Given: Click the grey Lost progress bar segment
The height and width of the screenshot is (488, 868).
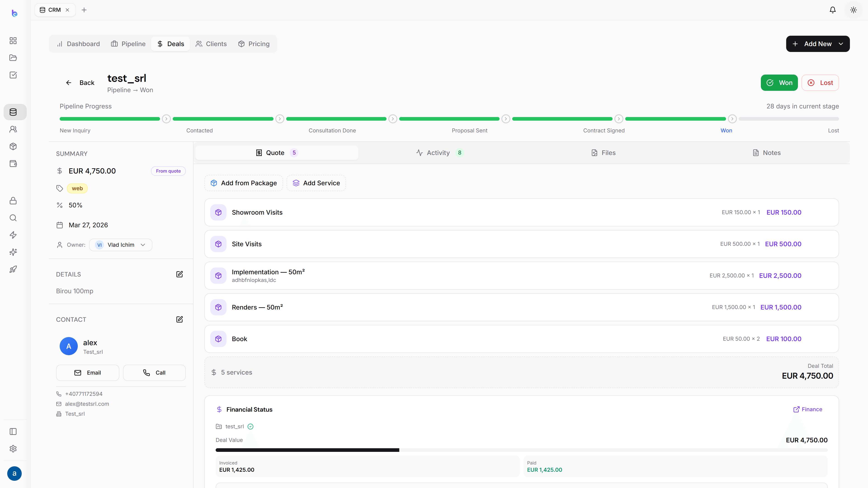Looking at the screenshot, I should 789,119.
